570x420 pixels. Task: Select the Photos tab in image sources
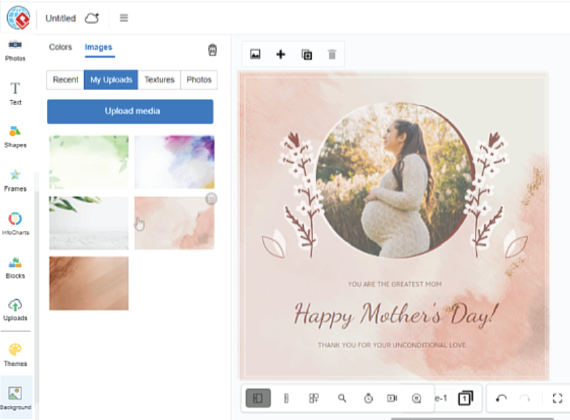point(199,80)
